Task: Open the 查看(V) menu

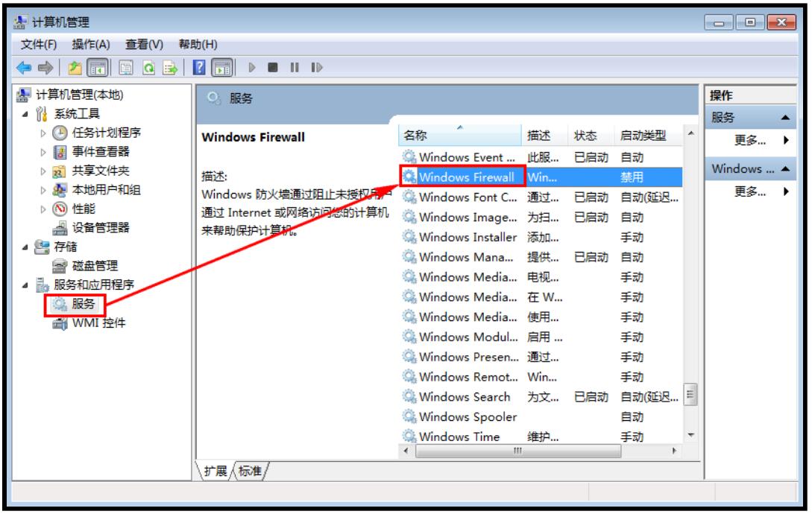Action: pyautogui.click(x=145, y=45)
